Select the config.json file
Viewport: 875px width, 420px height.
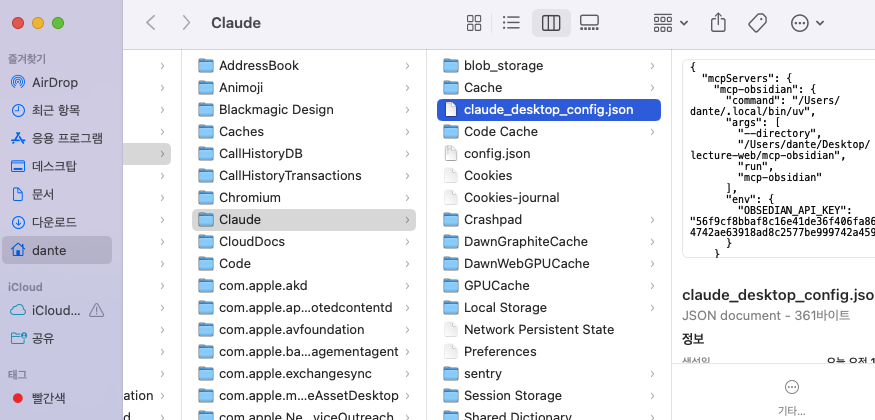(x=549, y=153)
